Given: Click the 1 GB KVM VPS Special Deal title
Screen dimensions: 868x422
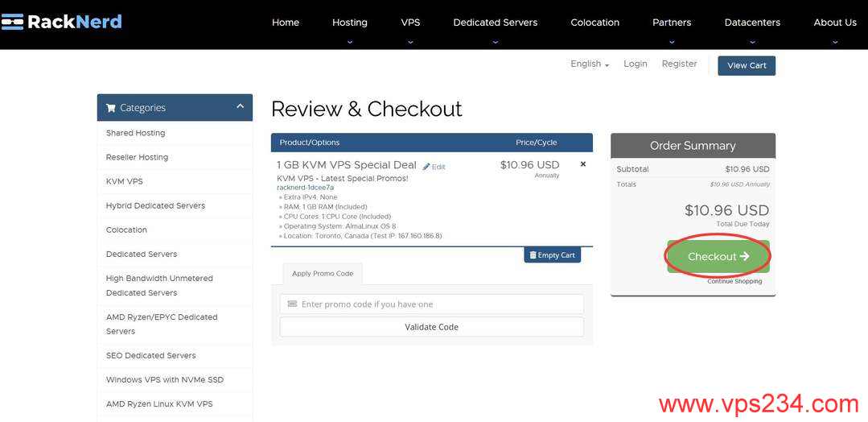Looking at the screenshot, I should point(347,165).
